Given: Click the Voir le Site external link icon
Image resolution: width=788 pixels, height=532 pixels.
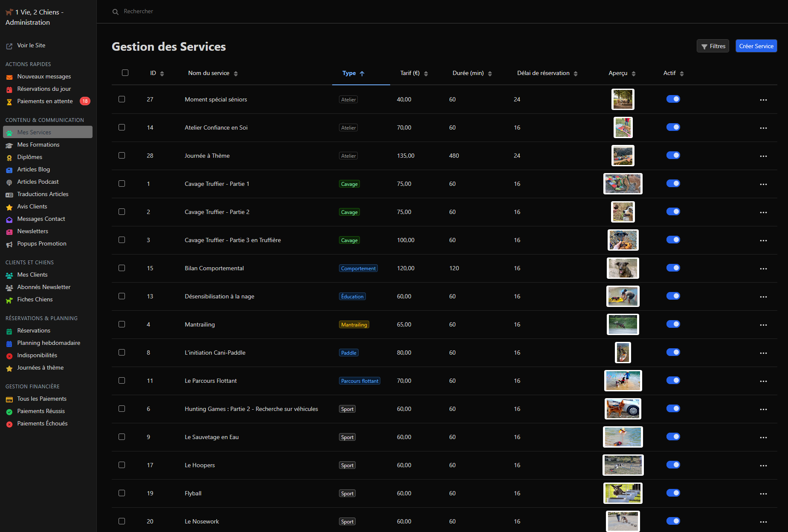Looking at the screenshot, I should [x=9, y=46].
